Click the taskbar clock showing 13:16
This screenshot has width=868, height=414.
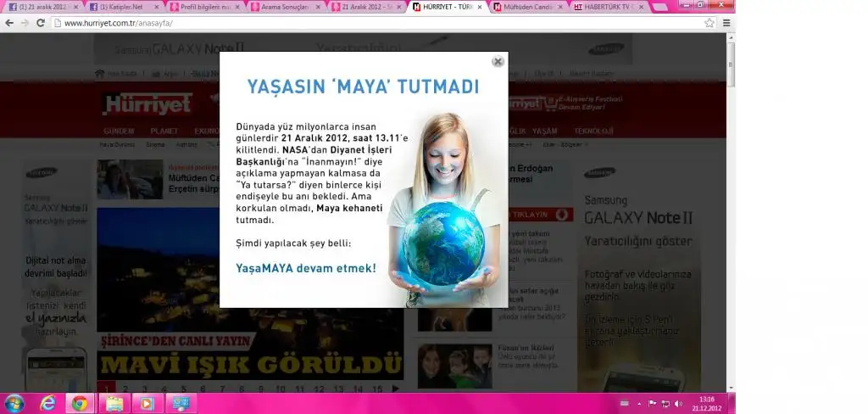coord(706,404)
